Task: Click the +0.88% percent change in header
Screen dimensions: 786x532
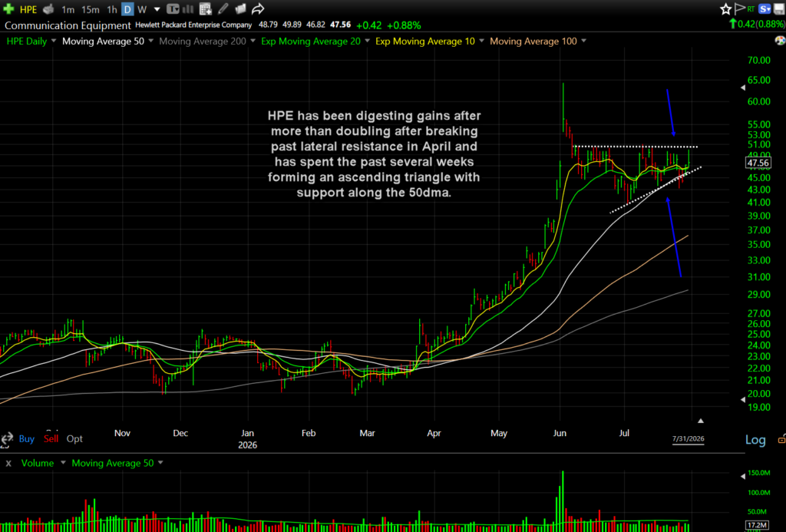Action: tap(404, 25)
